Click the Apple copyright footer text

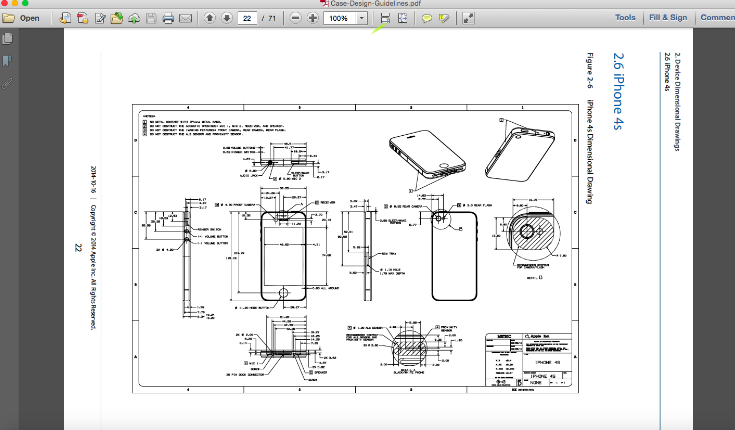93,267
